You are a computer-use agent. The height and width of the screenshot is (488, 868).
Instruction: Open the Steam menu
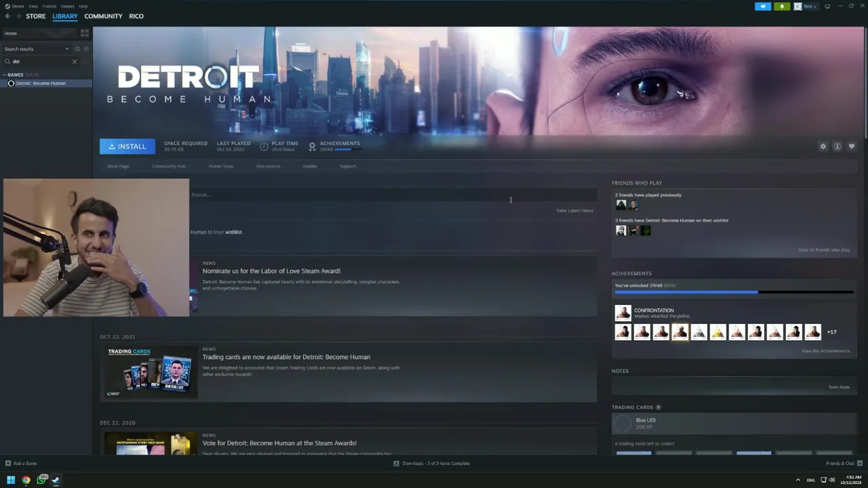click(14, 6)
